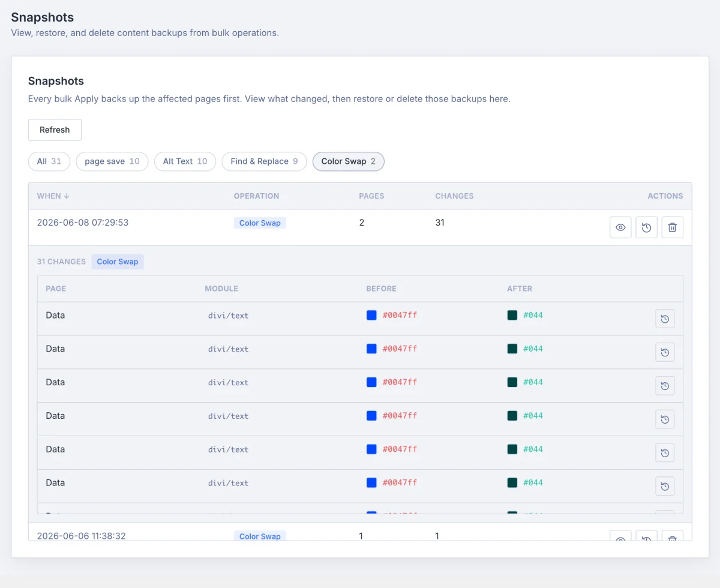Screen dimensions: 720x588
Task: Click the Color Swap badge beside 31 CHANGES
Action: (x=118, y=262)
